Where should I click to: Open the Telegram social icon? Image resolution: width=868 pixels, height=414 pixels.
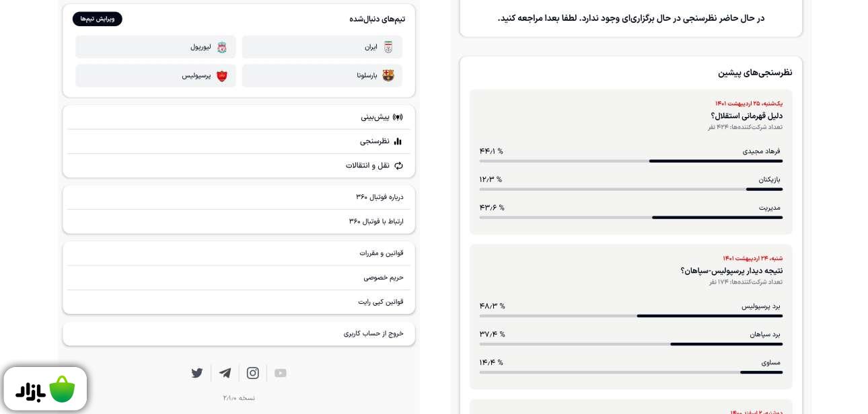[x=225, y=373]
